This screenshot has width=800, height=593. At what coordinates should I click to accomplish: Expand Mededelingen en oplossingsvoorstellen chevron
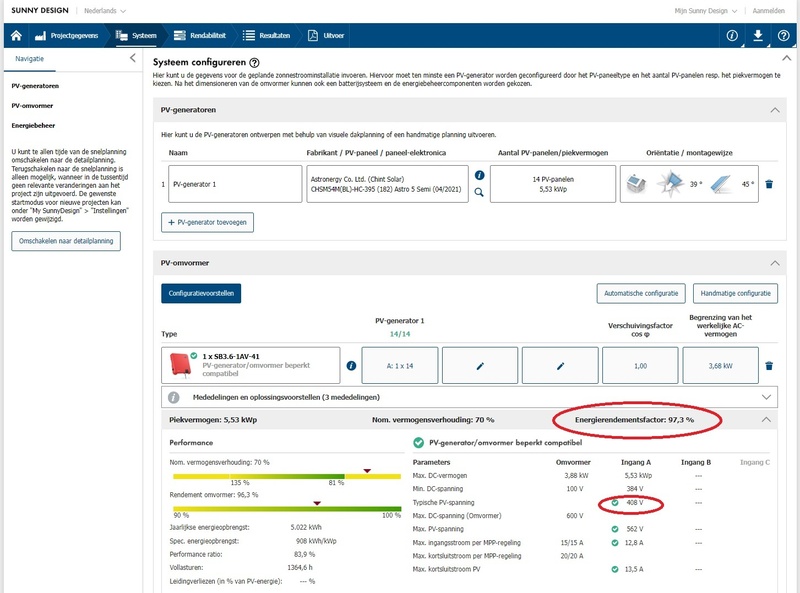click(x=766, y=397)
